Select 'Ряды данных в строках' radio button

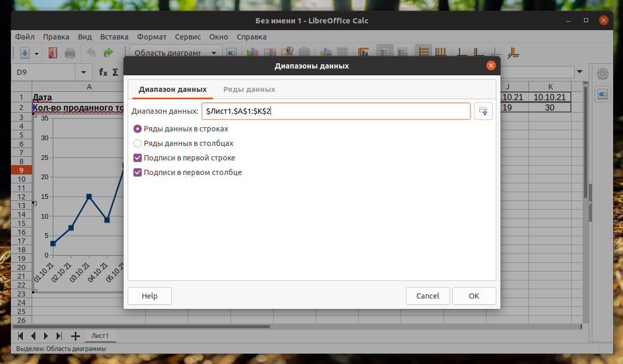pos(138,129)
